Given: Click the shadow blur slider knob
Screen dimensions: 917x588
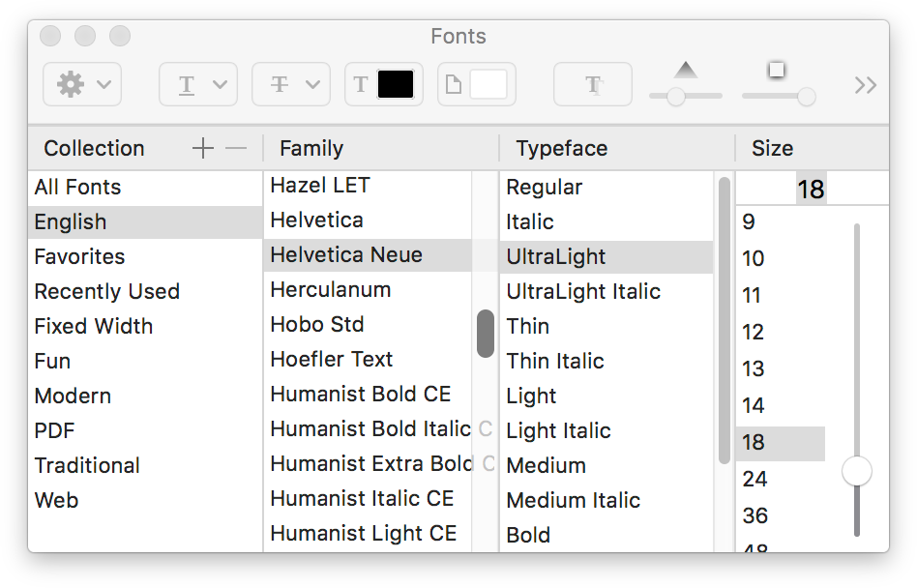Looking at the screenshot, I should pyautogui.click(x=807, y=97).
